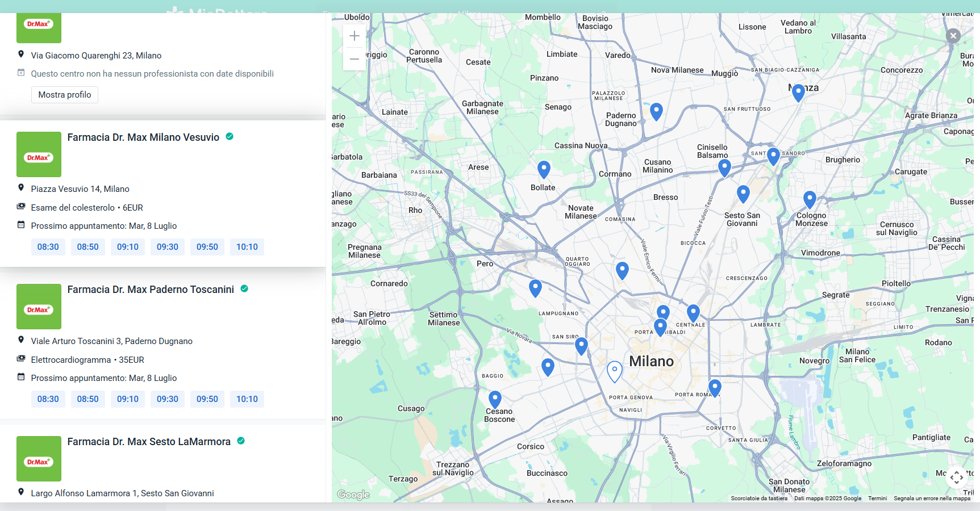Screen dimensions: 980x511
Task: Click the Cesano Boscone map pin
Action: tap(495, 400)
